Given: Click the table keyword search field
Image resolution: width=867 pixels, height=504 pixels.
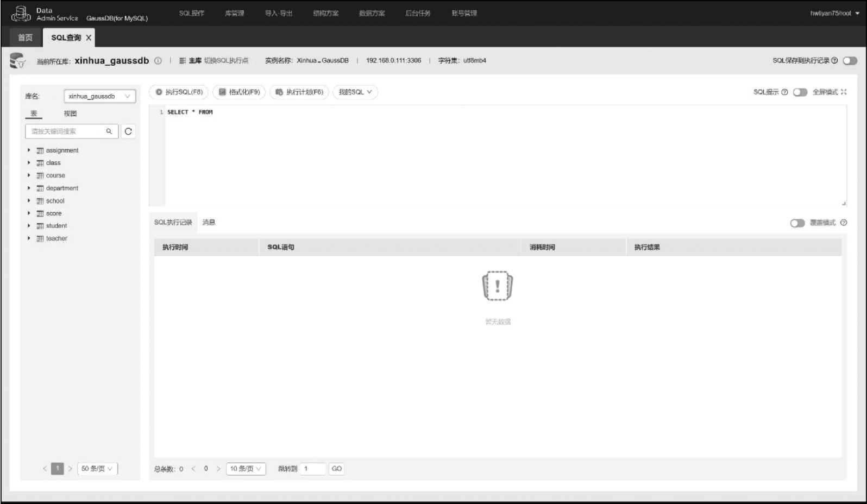Looking at the screenshot, I should coord(72,131).
